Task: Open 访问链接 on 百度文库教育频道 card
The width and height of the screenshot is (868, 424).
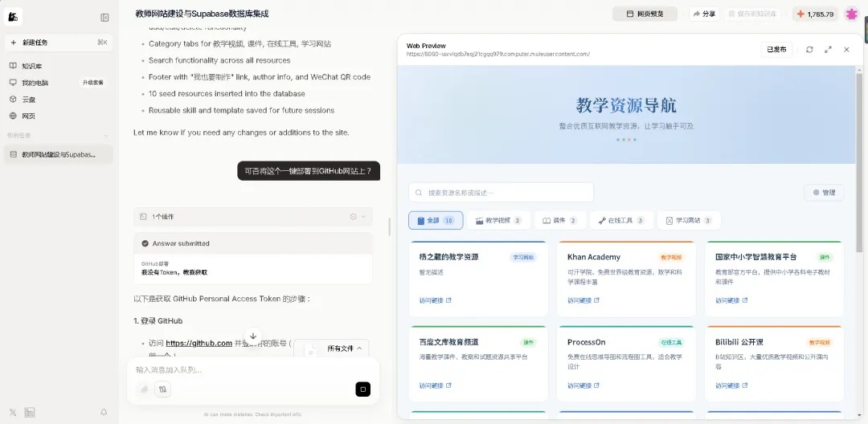Action: (435, 385)
